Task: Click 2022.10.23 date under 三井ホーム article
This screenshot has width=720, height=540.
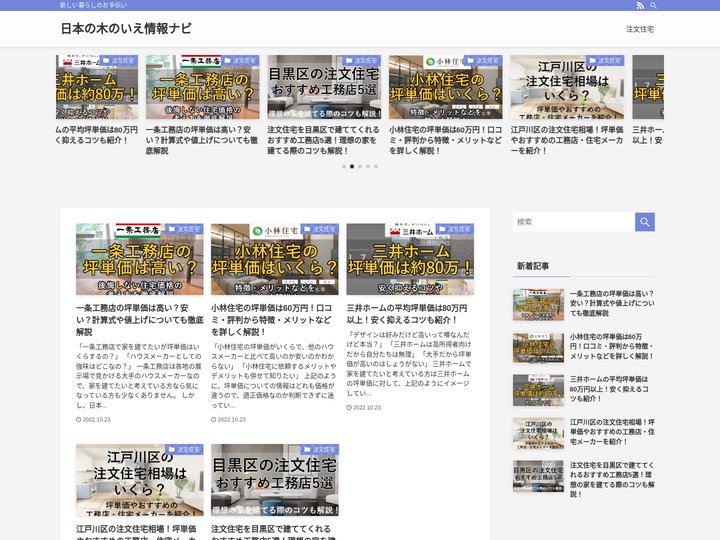Action: tap(364, 407)
